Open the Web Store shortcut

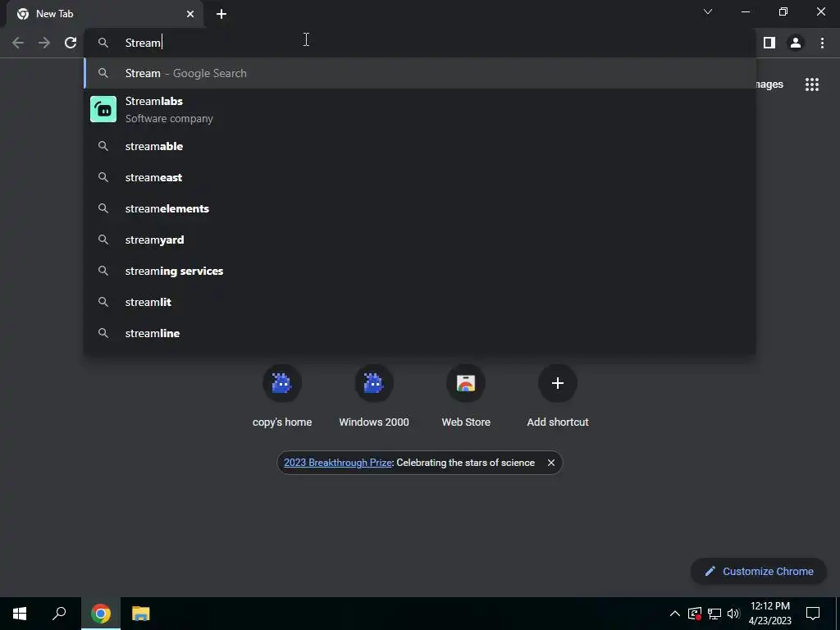[x=466, y=395]
